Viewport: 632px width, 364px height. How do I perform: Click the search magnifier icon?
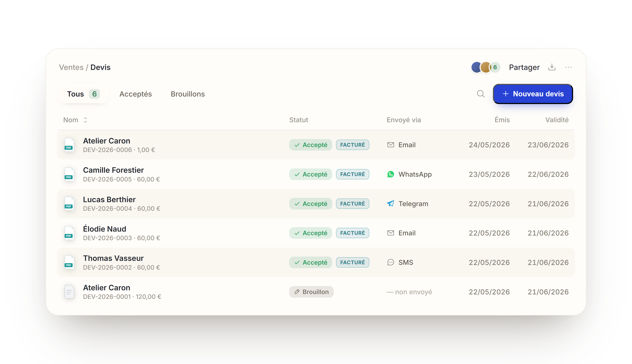[480, 94]
